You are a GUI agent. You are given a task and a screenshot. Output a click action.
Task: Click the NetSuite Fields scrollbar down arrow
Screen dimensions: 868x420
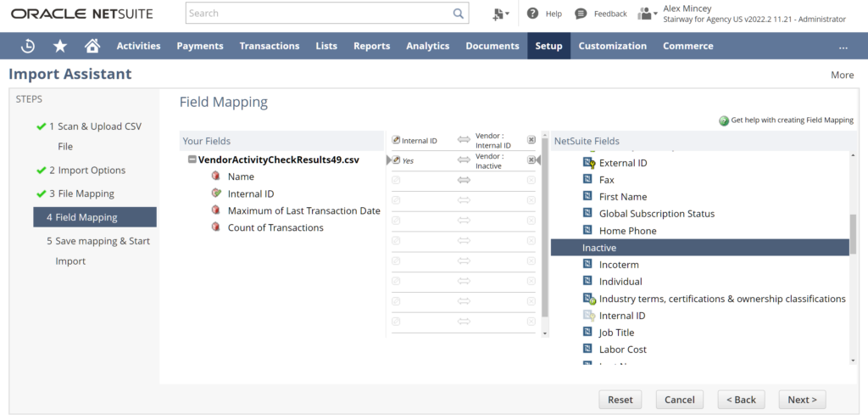(853, 360)
